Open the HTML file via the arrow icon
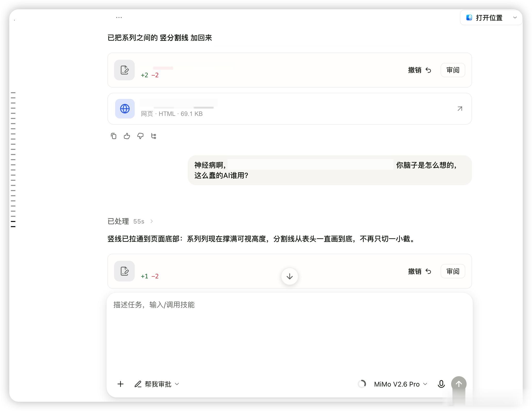Image resolution: width=532 pixels, height=411 pixels. tap(460, 109)
